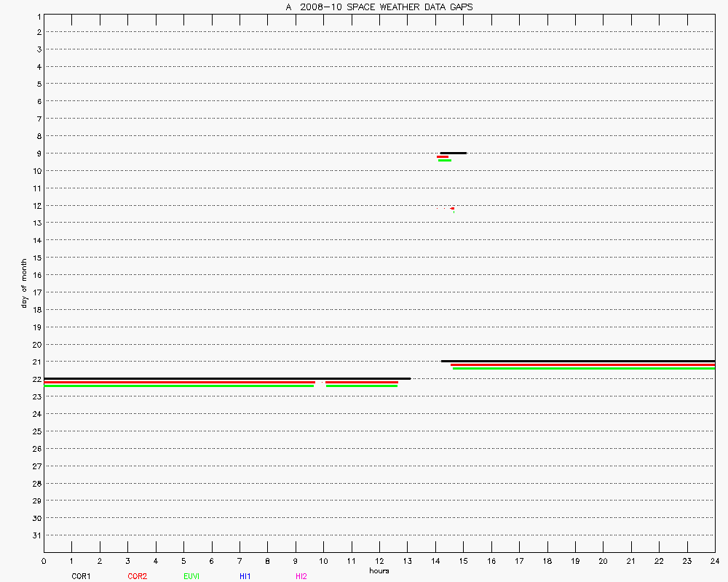Viewport: 728px width, 582px height.
Task: Select the black COR1 gap bar on day 9
Action: tap(453, 153)
